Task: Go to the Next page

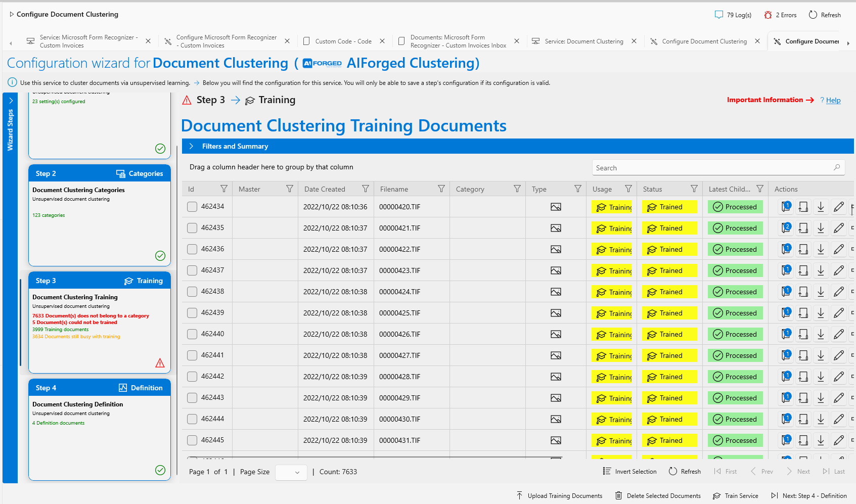Action: coord(798,472)
